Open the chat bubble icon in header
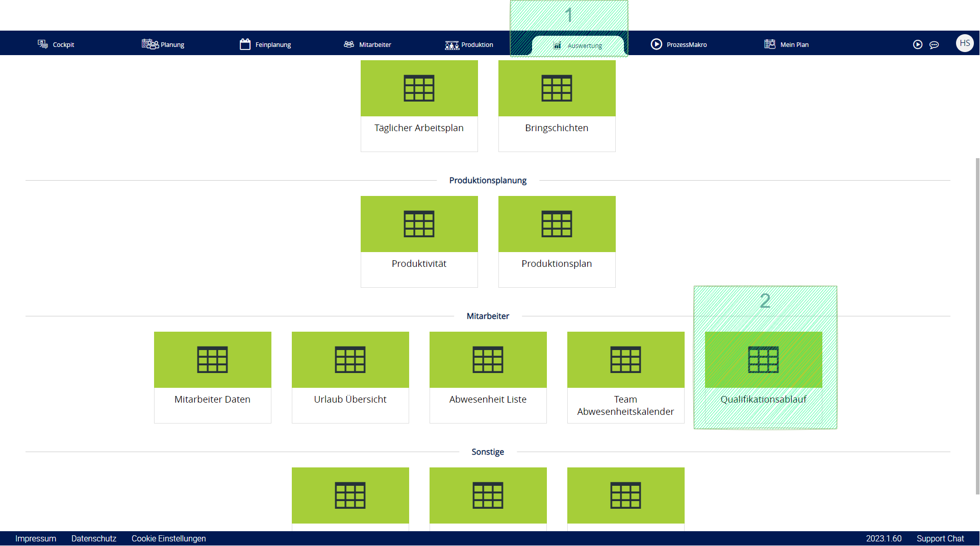The height and width of the screenshot is (546, 980). 934,44
